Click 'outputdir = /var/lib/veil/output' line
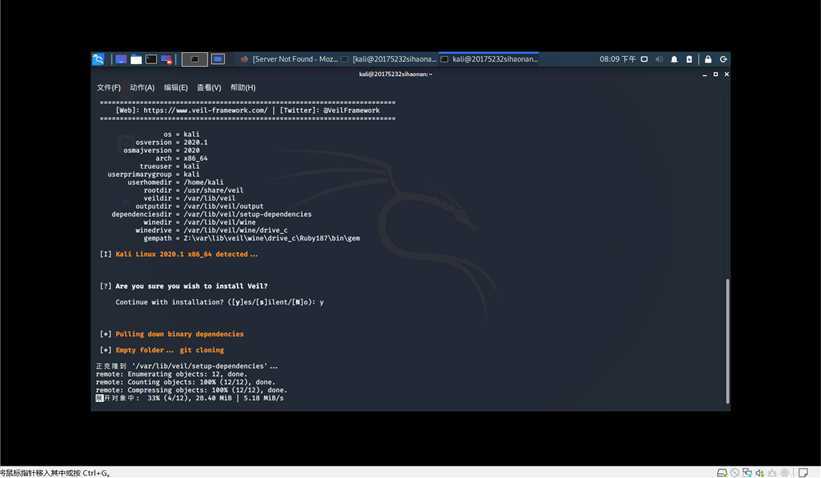This screenshot has width=821, height=478. [199, 206]
